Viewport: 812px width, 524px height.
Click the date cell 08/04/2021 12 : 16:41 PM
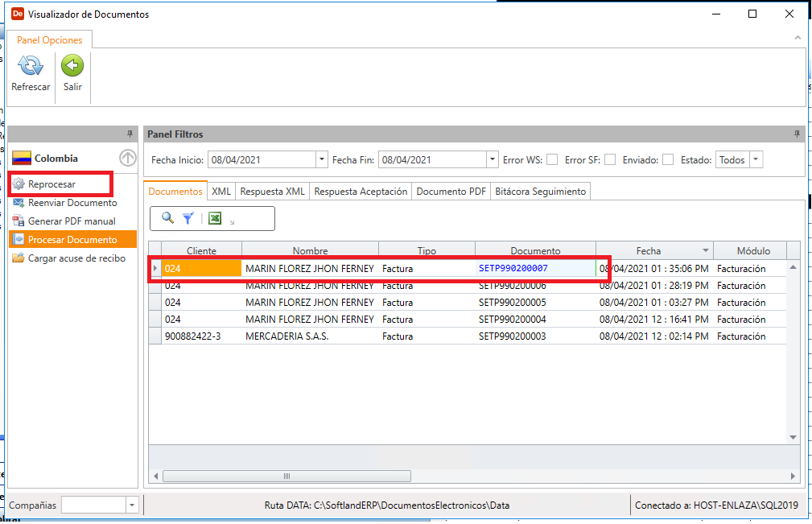654,319
